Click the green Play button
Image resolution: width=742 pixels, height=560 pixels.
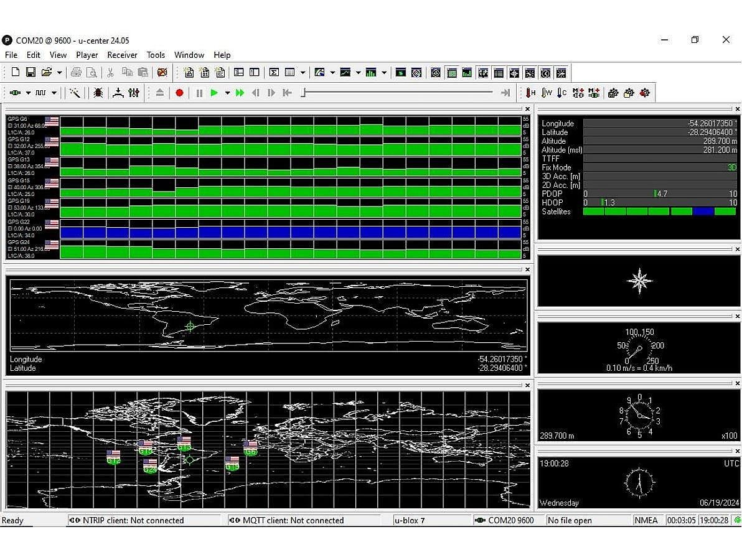coord(214,93)
